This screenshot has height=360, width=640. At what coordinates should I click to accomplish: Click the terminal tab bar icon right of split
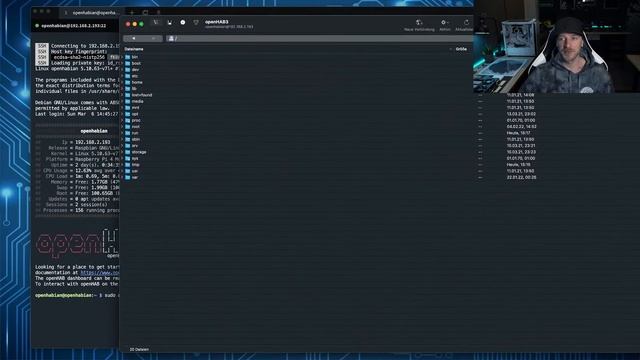[158, 13]
